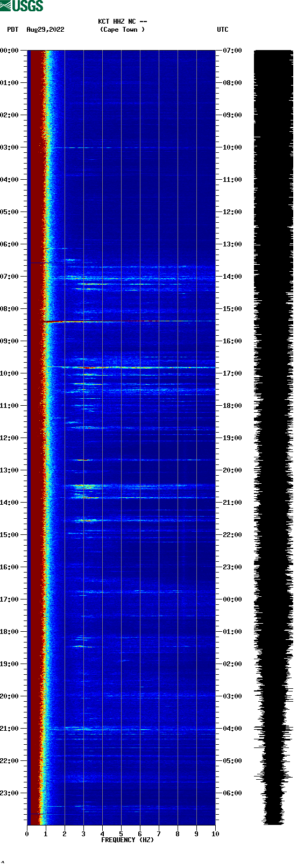The height and width of the screenshot is (868, 297).
Task: Click the PDT time label 19:00
Action: [x=9, y=664]
